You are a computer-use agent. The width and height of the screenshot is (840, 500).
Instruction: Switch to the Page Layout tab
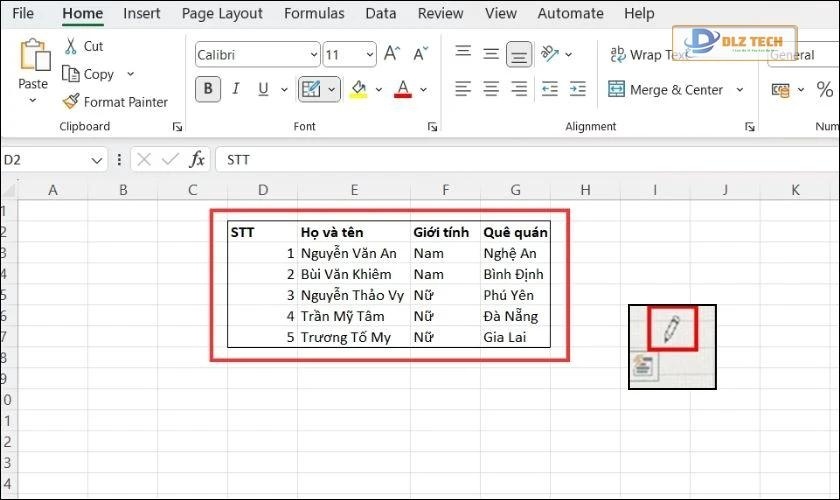(x=222, y=13)
